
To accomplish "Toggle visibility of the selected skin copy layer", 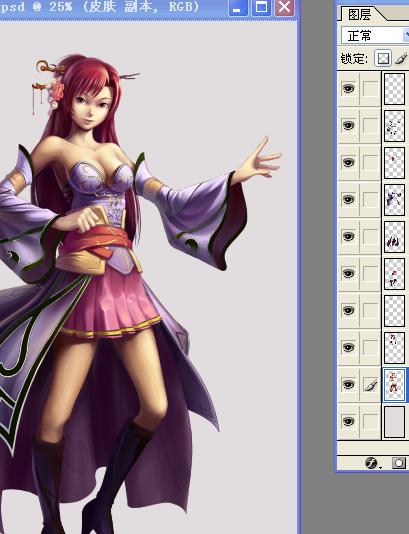I will (x=348, y=384).
